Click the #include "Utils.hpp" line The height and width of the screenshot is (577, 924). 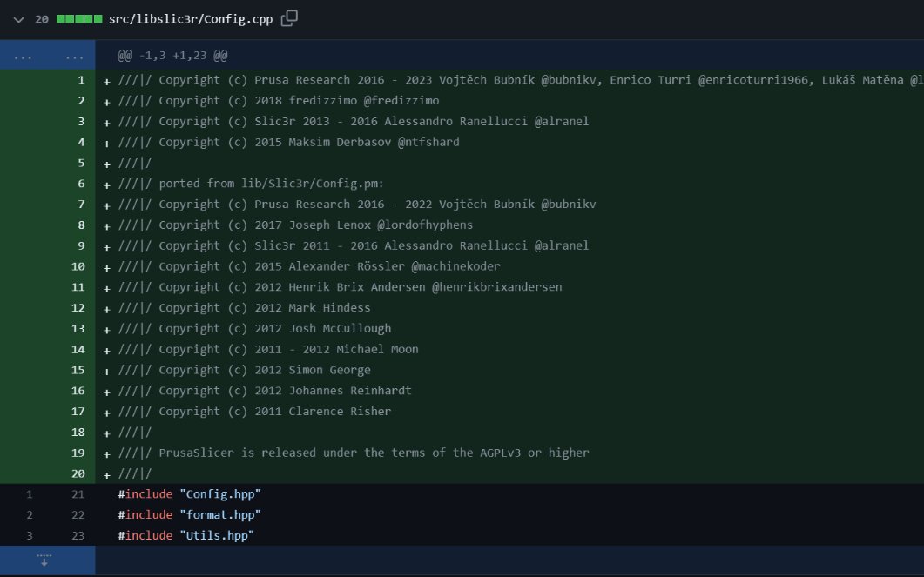point(186,536)
